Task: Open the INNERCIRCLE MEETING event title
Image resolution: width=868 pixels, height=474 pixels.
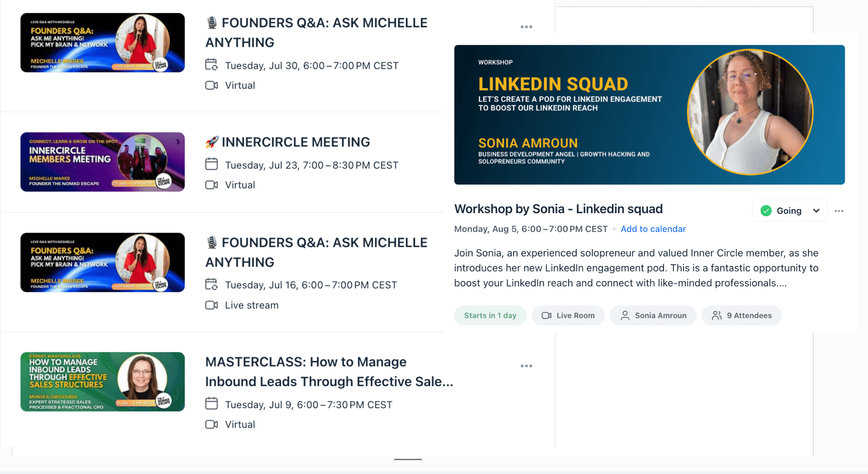Action: point(296,142)
